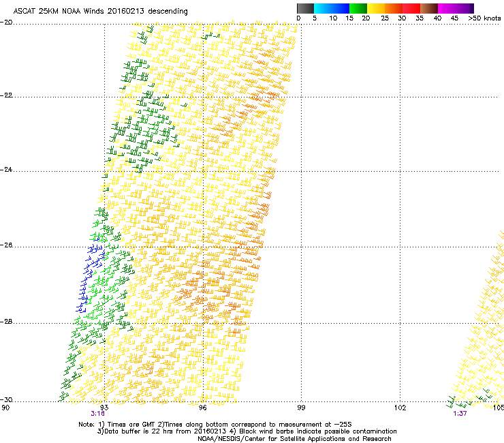This screenshot has width=504, height=443.
Task: Click the '>50 knots' legend label
Action: pos(484,18)
